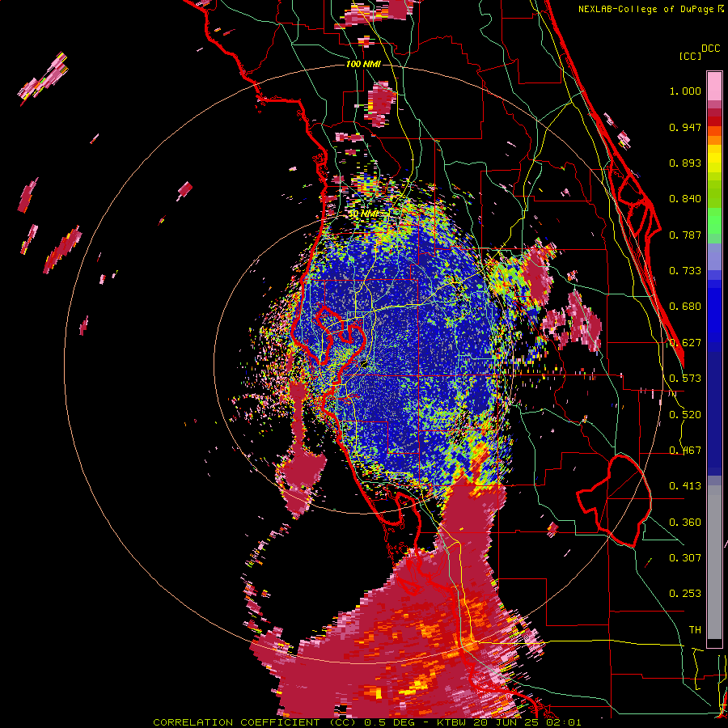Click the Correlation Coefficient caption at the bottom
728x728 pixels.
(x=367, y=722)
